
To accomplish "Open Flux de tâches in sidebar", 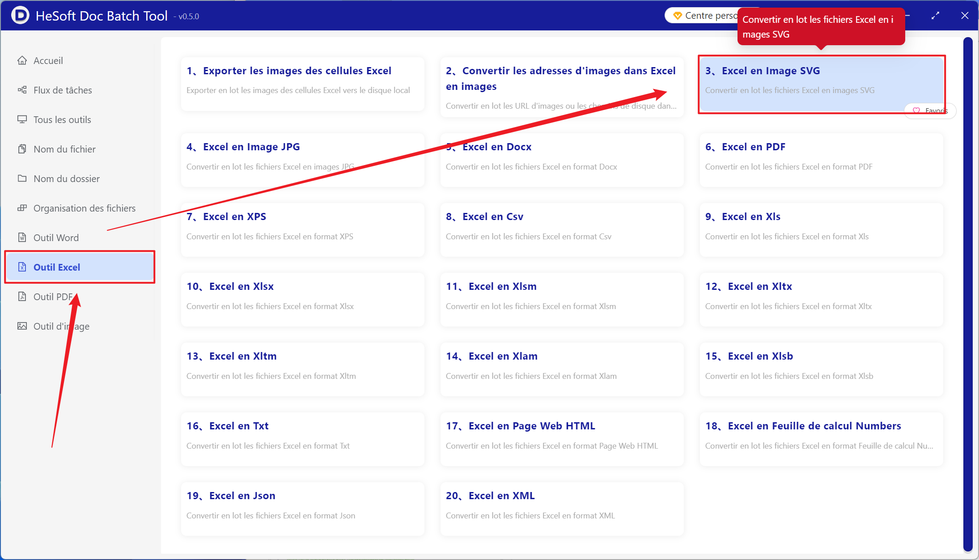I will [80, 90].
